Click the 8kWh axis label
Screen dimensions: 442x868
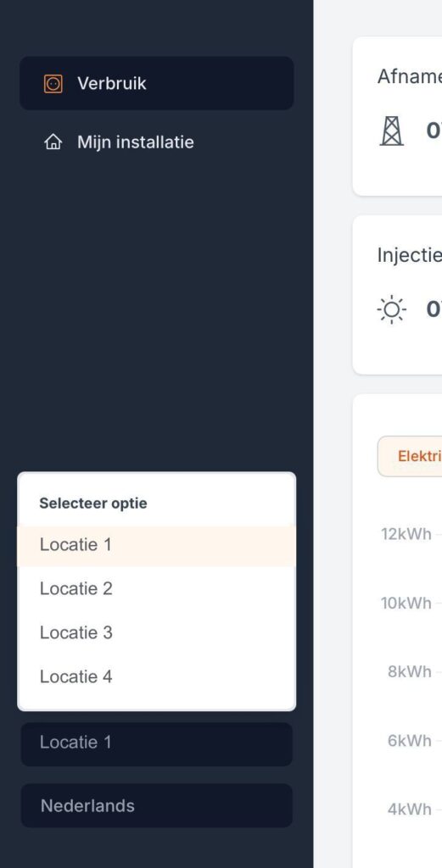coord(409,671)
